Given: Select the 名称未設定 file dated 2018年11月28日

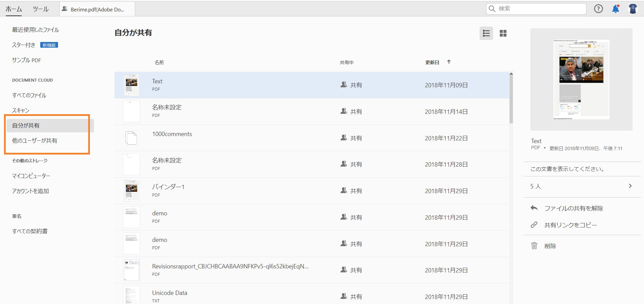Looking at the screenshot, I should click(167, 161).
